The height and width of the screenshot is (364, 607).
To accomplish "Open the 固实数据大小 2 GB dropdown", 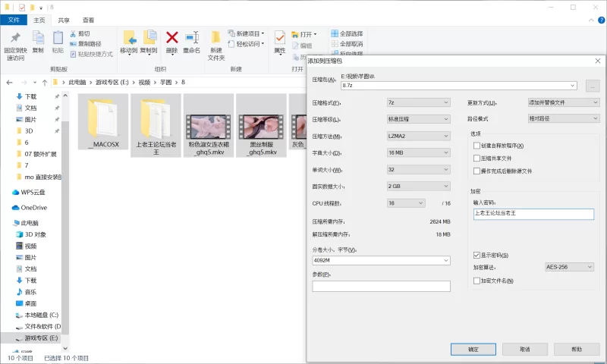I will pos(419,186).
